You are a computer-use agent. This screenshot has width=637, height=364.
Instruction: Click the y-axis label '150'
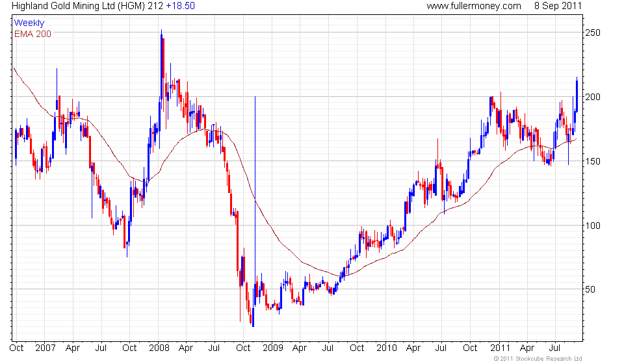point(592,161)
